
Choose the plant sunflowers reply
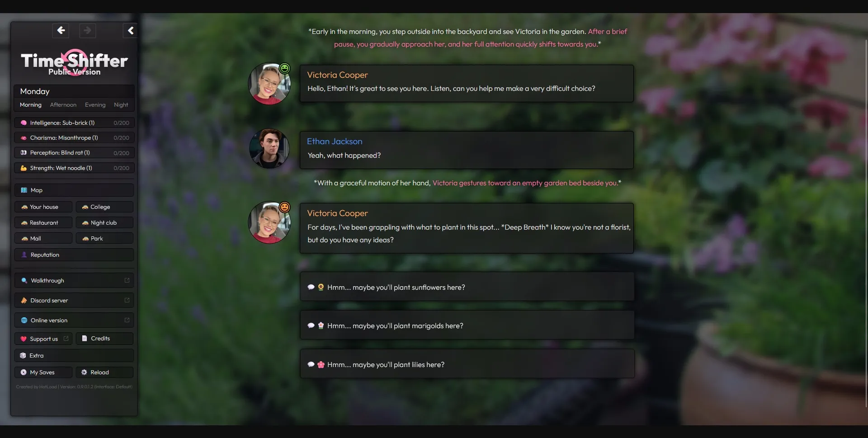pyautogui.click(x=467, y=287)
